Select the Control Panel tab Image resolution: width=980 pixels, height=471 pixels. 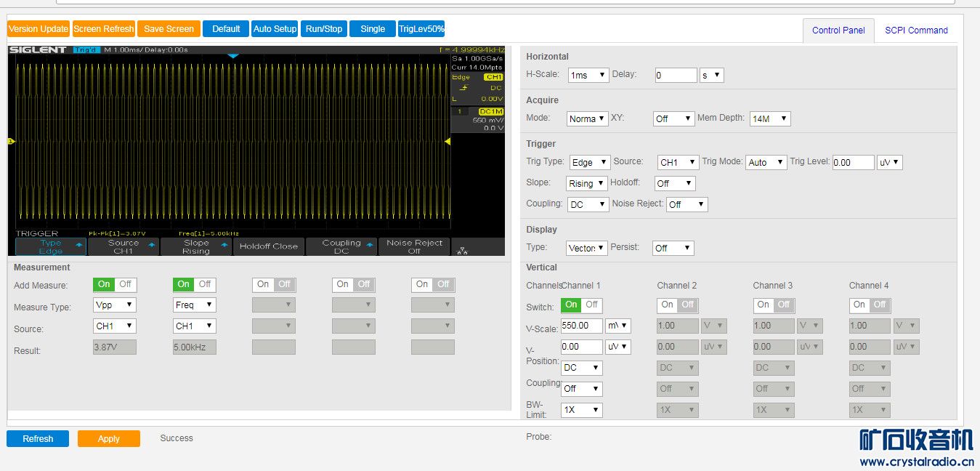point(838,31)
